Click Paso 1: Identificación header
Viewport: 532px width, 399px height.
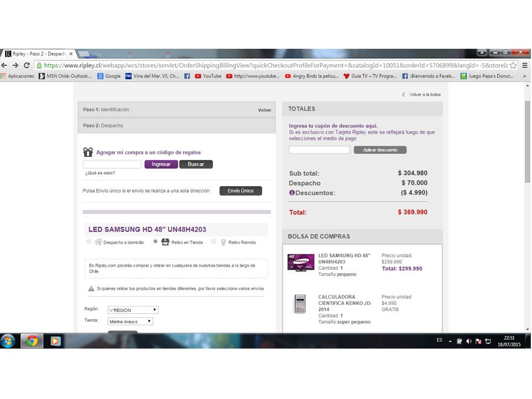(106, 110)
